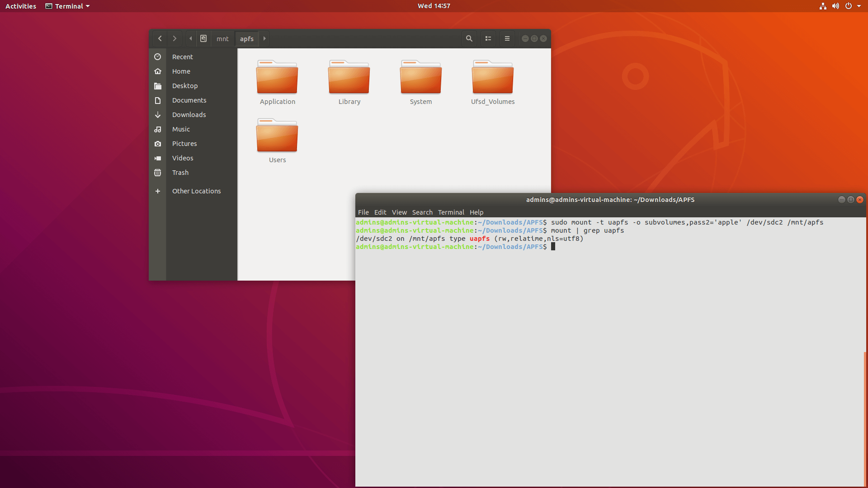The image size is (868, 488).
Task: Go back with the left arrow button
Action: 160,39
